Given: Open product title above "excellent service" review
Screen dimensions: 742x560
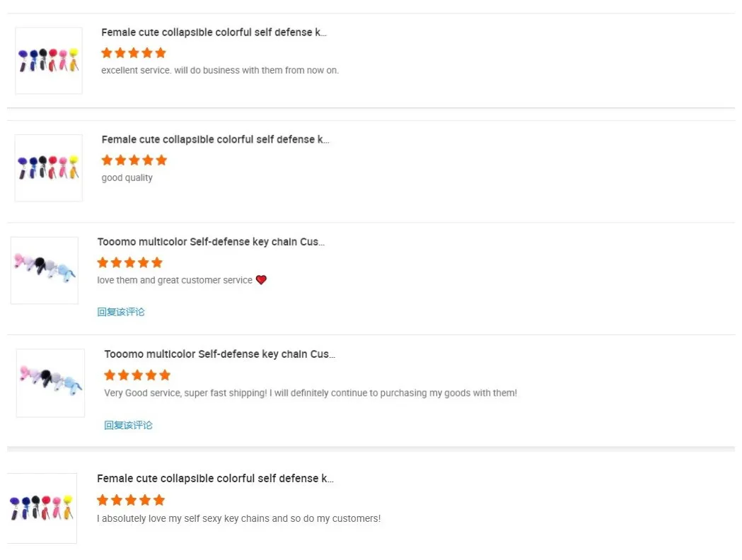Looking at the screenshot, I should (214, 33).
